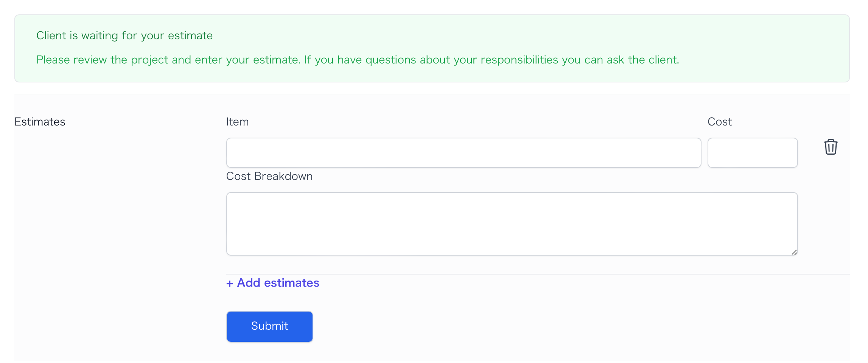Click the resize handle of Cost Breakdown
Viewport: 868px width, 363px height.
[x=795, y=251]
